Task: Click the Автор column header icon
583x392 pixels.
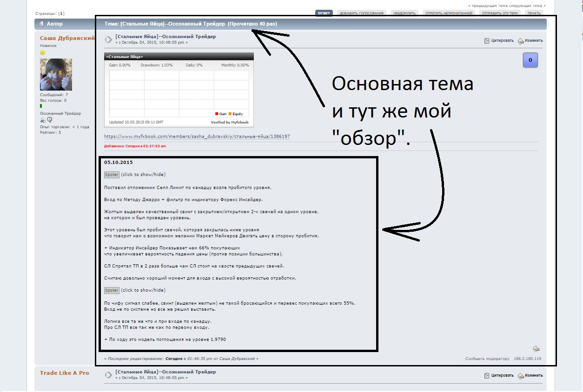Action: click(x=41, y=24)
